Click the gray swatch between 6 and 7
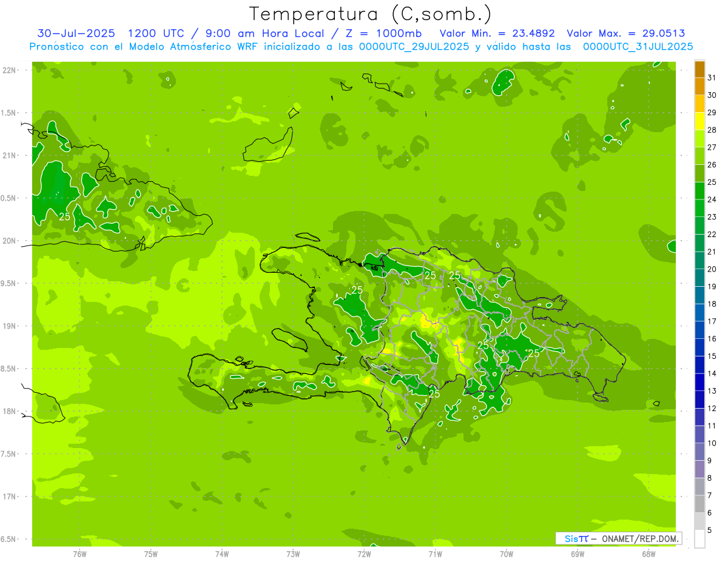The image size is (728, 562). click(x=699, y=504)
